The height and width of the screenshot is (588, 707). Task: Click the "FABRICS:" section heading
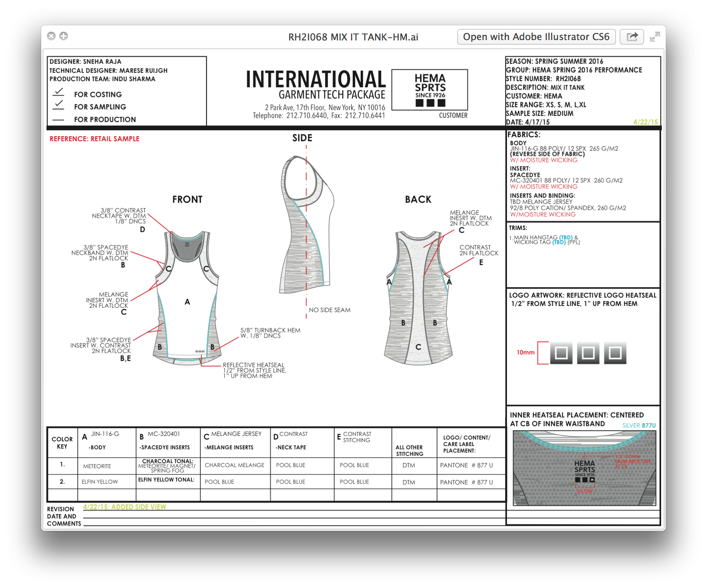(x=524, y=135)
